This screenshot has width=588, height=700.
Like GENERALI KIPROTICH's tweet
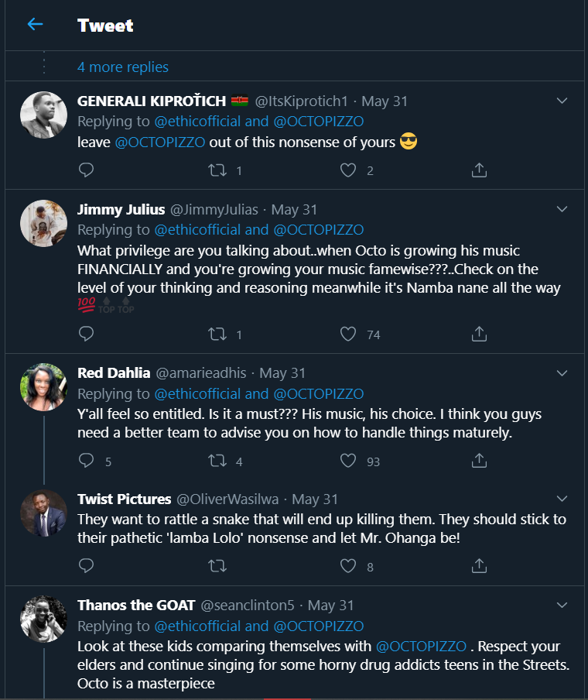[348, 170]
